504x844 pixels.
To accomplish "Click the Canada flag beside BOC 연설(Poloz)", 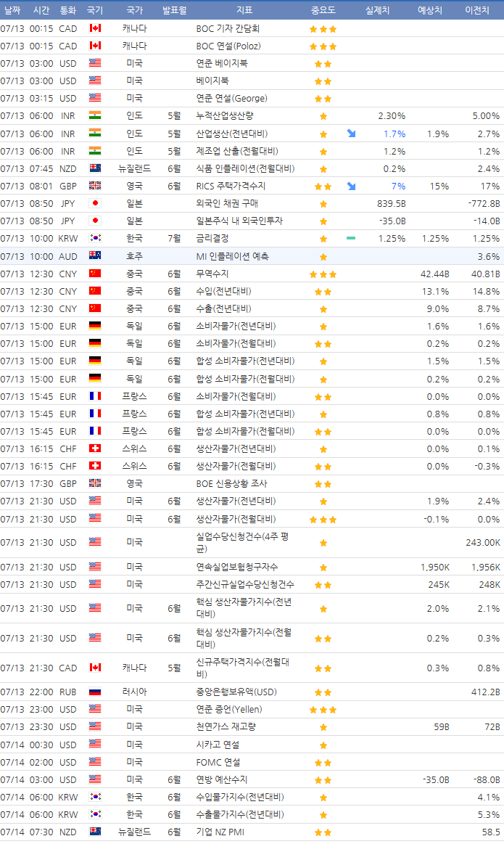I will [95, 46].
